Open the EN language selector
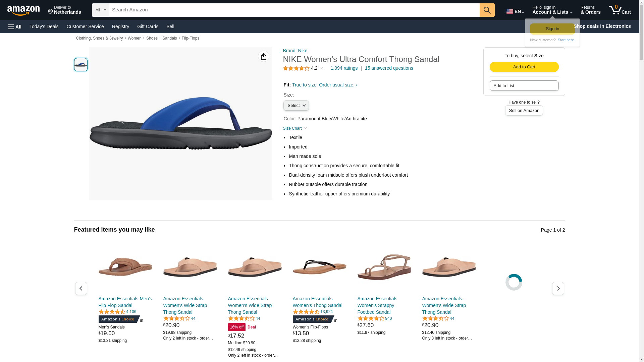The height and width of the screenshot is (362, 644). (x=515, y=11)
